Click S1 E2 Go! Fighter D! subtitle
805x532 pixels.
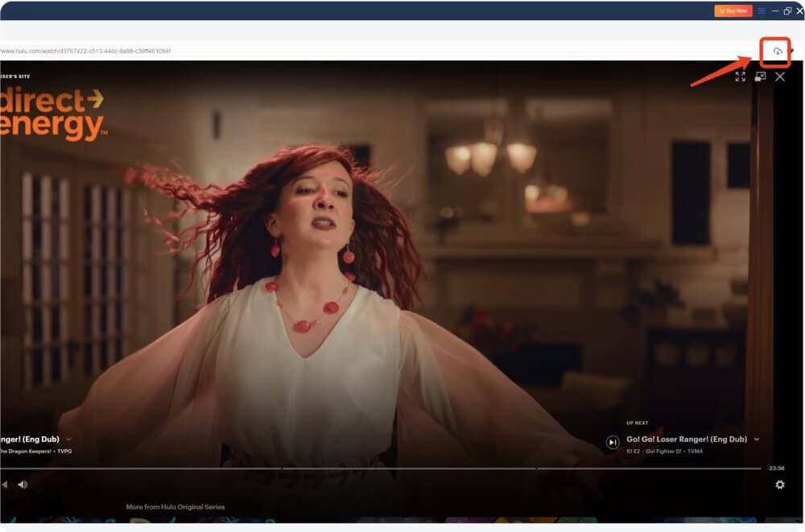coord(664,452)
